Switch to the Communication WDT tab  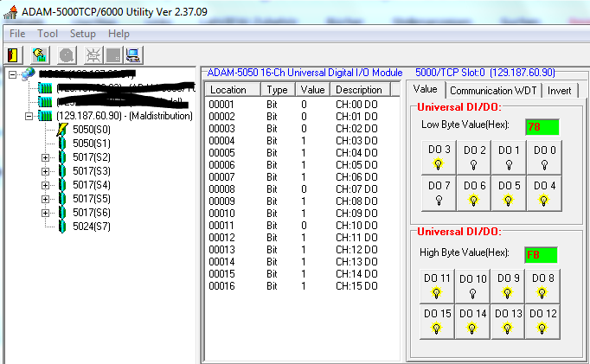[x=493, y=91]
